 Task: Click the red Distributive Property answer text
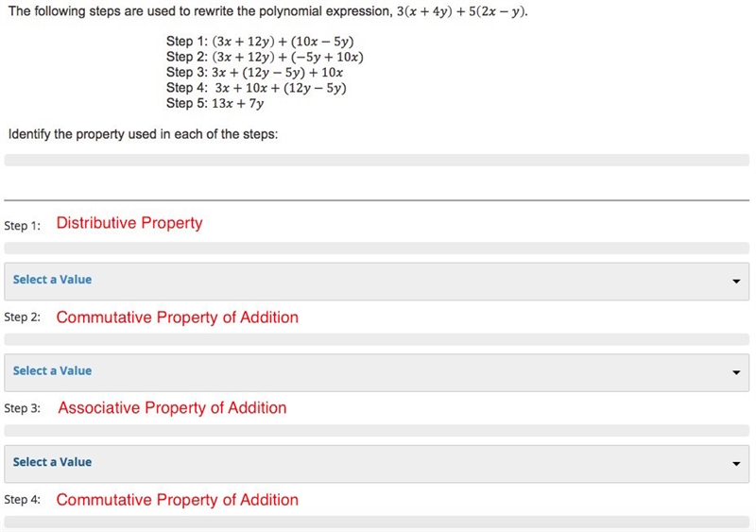[x=129, y=223]
